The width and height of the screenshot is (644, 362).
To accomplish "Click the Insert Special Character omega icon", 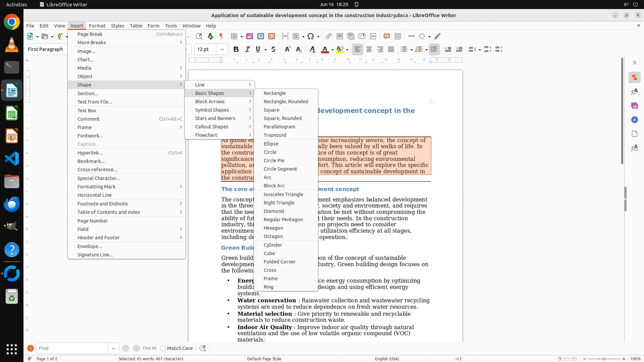I will click(311, 36).
